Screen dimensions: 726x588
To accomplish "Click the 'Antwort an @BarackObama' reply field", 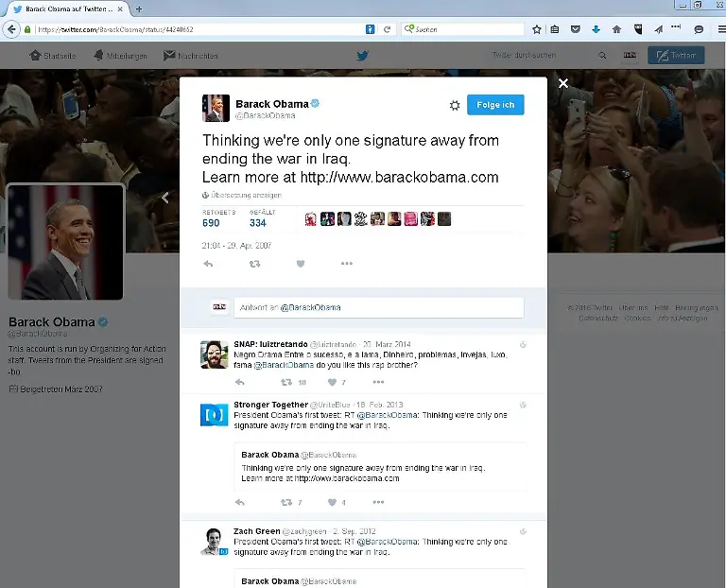I will click(378, 307).
